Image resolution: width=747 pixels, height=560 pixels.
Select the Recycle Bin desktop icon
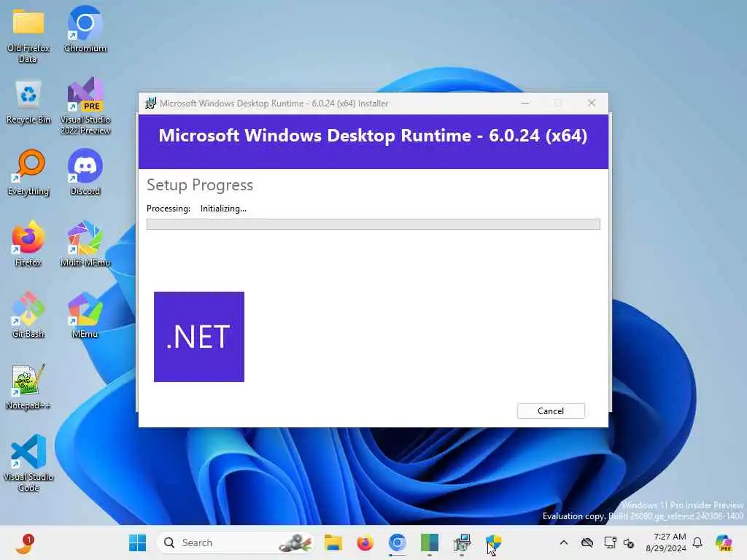tap(28, 102)
